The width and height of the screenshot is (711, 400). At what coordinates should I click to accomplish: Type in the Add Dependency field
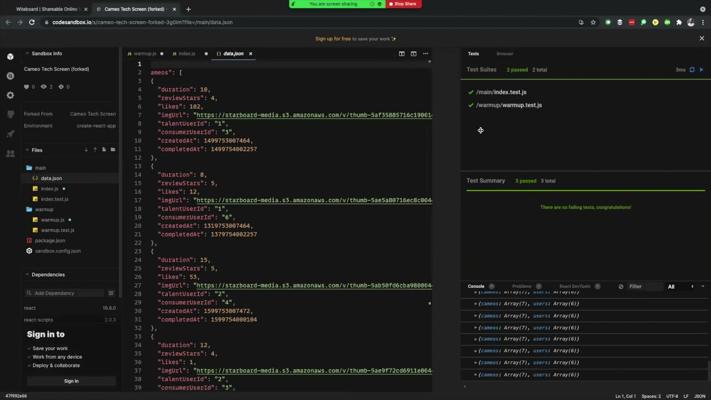[x=66, y=293]
